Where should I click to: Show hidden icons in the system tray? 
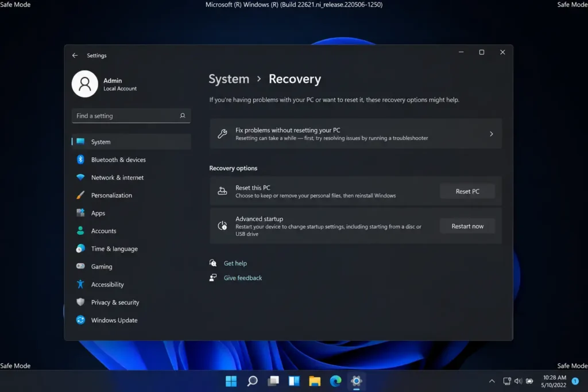(492, 381)
